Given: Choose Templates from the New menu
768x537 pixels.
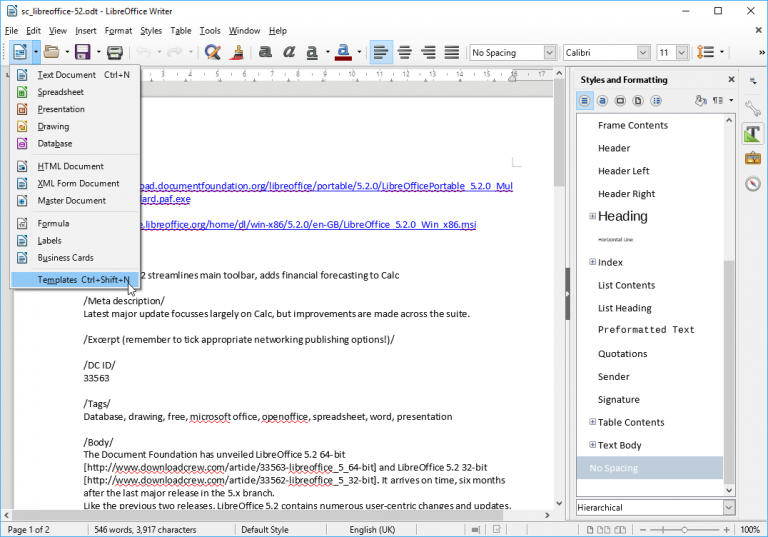Looking at the screenshot, I should click(75, 280).
